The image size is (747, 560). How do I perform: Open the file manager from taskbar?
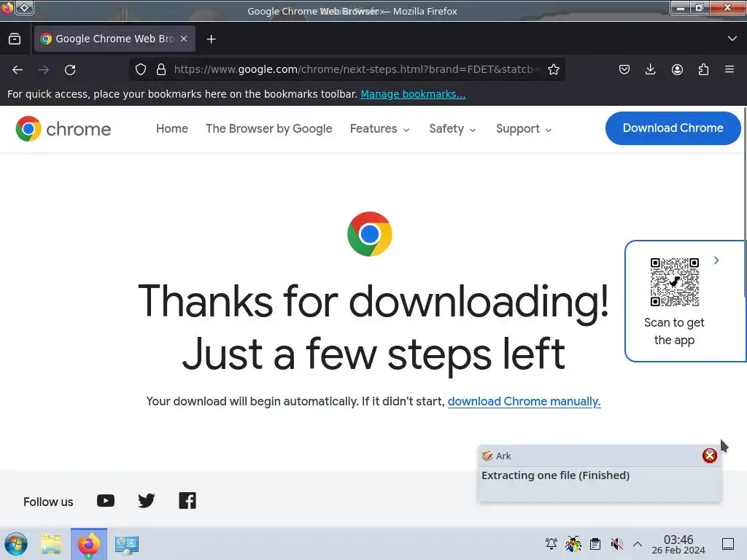click(51, 544)
